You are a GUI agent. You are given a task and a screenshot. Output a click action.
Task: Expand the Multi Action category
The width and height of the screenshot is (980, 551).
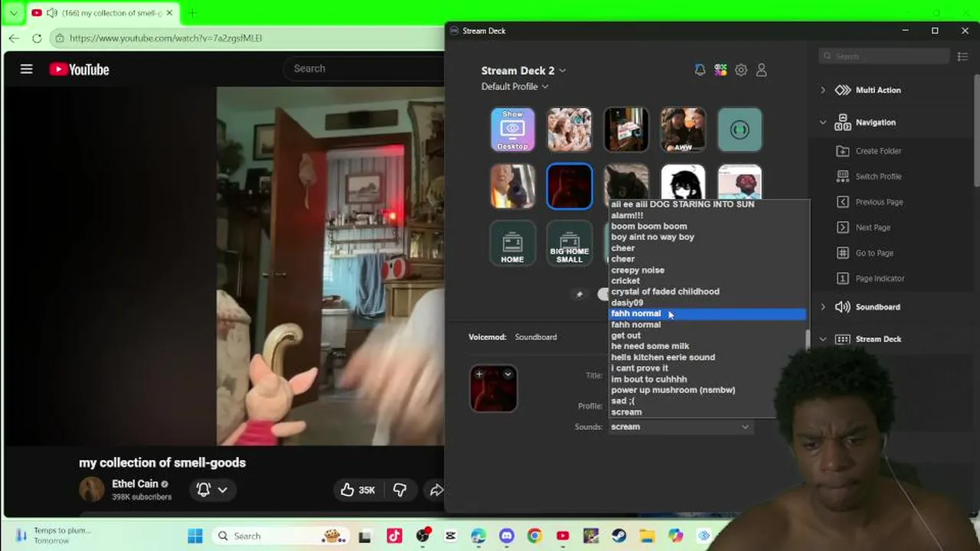pos(823,90)
